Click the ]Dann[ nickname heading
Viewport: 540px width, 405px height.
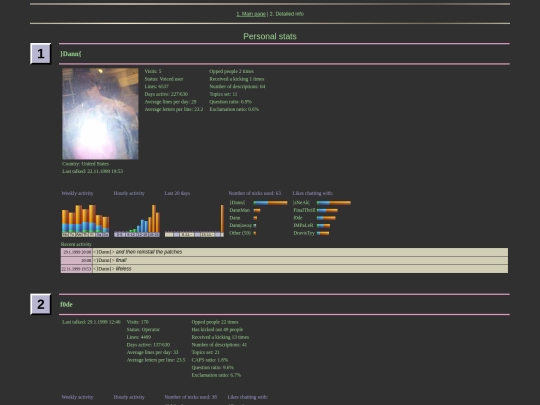click(x=71, y=54)
